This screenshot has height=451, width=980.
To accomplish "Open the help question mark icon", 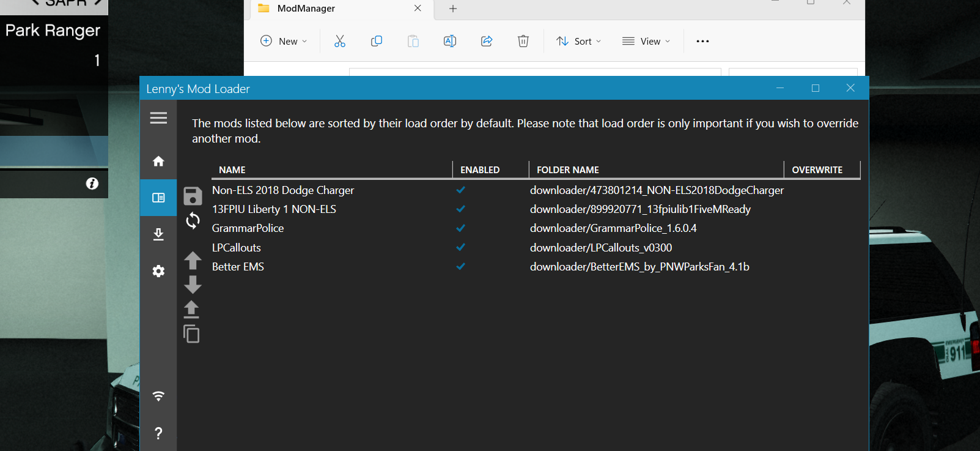I will pyautogui.click(x=158, y=433).
